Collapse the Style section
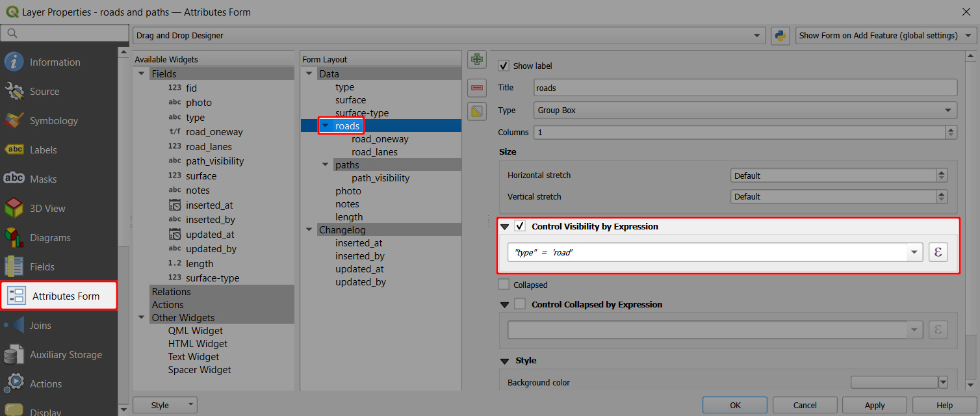 pos(504,361)
